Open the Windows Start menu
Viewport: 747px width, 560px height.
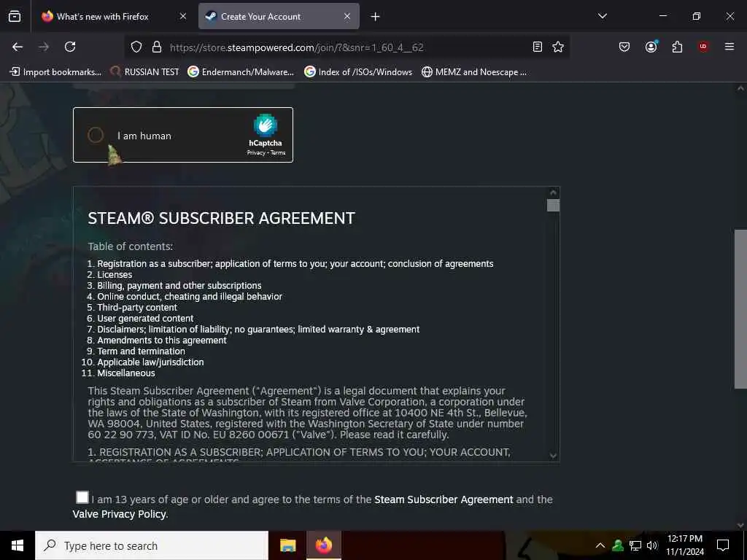(18, 545)
